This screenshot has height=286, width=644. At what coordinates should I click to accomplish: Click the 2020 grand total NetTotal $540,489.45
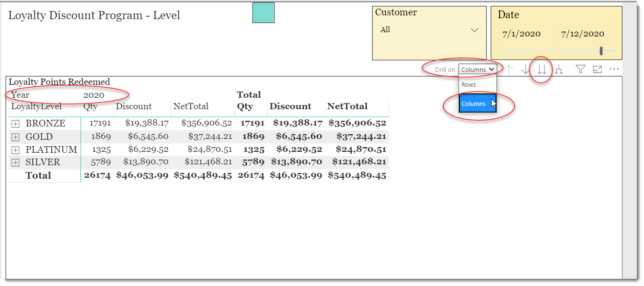(x=203, y=175)
